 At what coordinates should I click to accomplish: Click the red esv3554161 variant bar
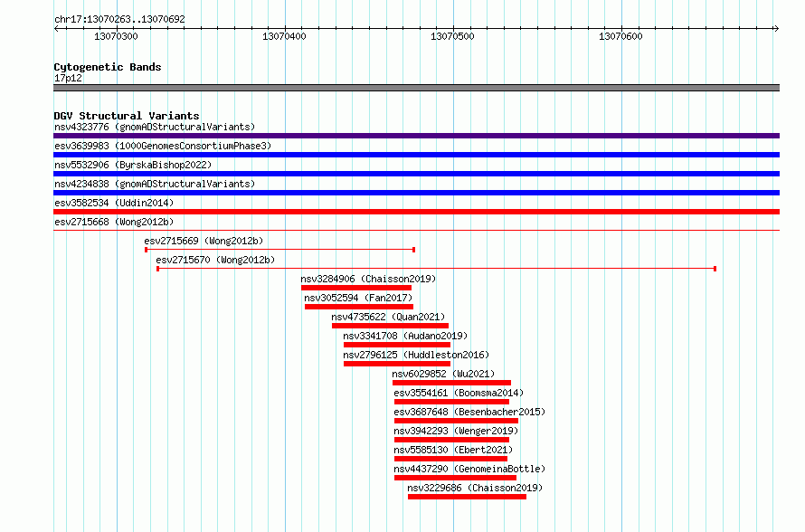[451, 402]
